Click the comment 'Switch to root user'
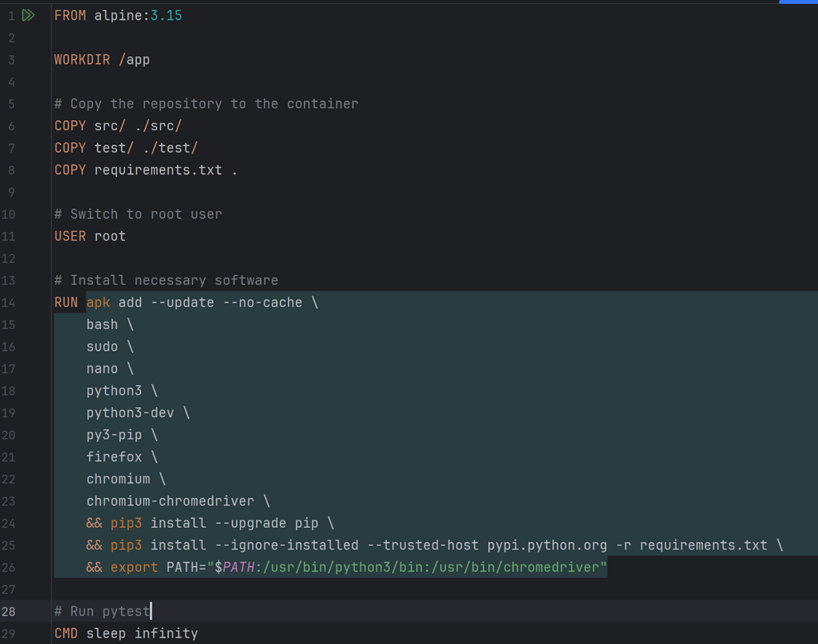 tap(138, 215)
